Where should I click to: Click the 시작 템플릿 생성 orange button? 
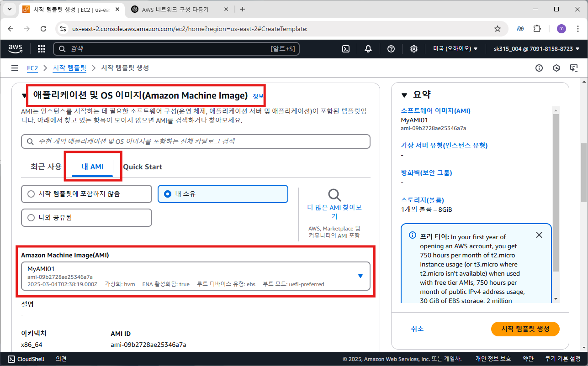(525, 329)
